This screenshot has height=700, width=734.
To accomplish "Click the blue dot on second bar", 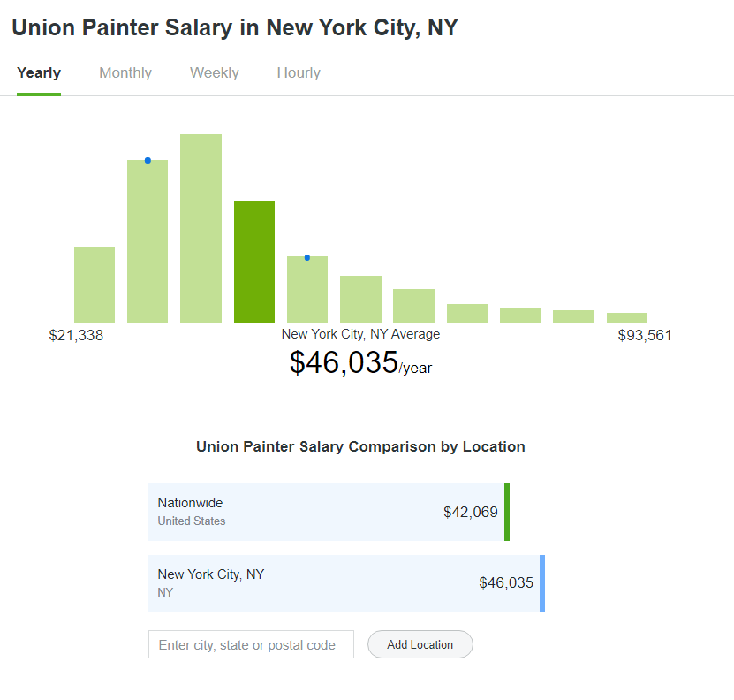I will [148, 160].
